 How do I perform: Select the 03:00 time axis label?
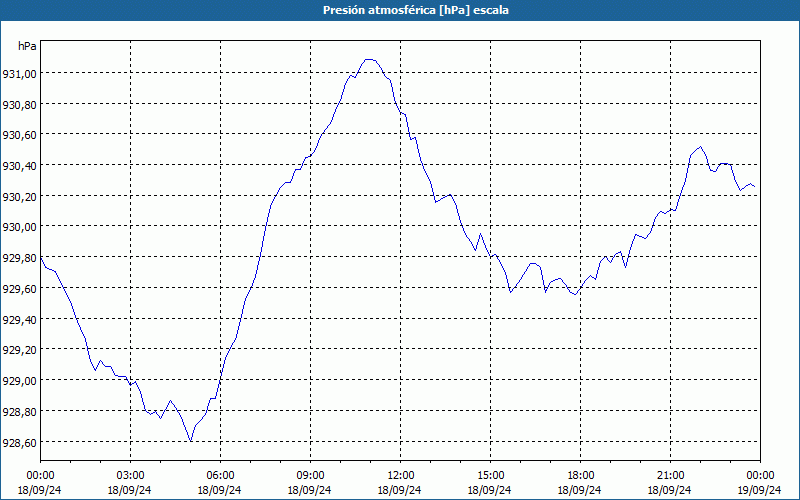(130, 476)
